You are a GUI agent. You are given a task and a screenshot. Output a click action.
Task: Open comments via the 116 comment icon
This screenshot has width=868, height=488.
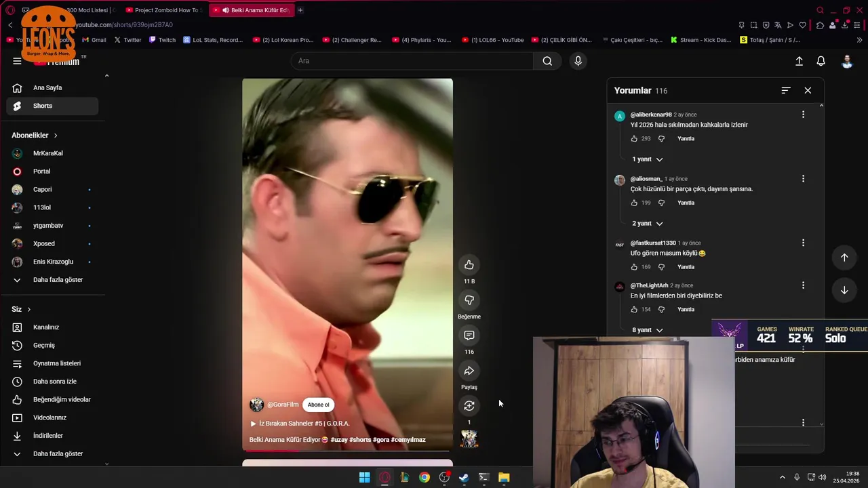point(469,335)
